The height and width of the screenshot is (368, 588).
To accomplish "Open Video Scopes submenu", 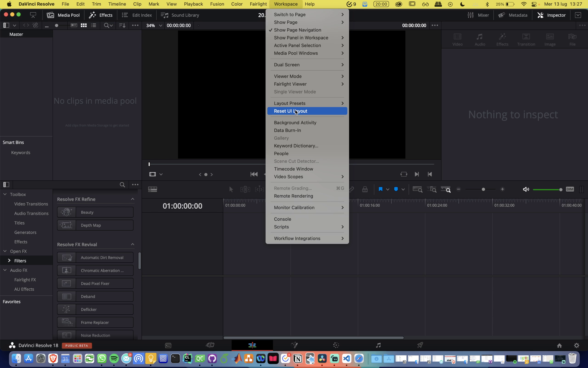I will point(307,177).
